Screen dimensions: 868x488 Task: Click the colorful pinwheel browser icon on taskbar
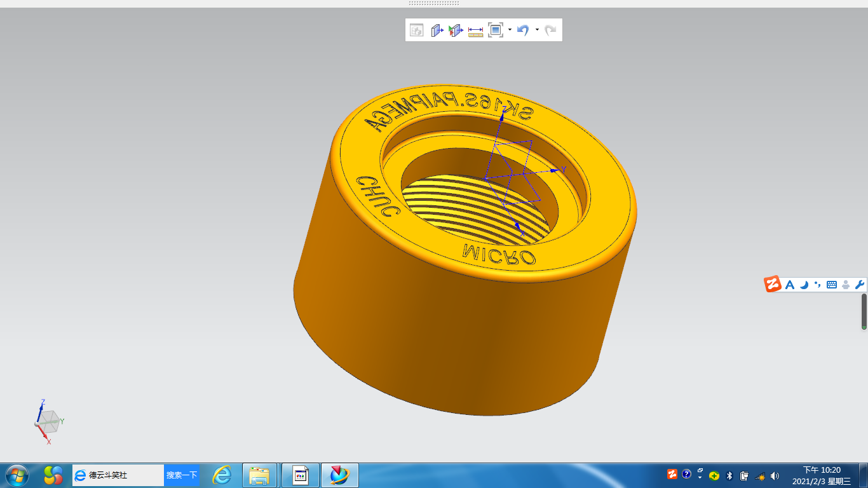click(x=53, y=475)
